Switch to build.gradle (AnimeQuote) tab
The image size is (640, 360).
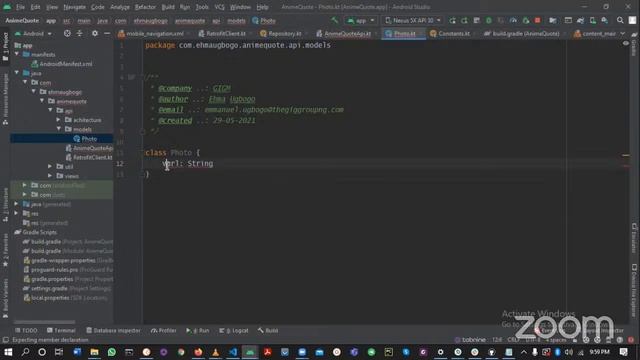(525, 33)
